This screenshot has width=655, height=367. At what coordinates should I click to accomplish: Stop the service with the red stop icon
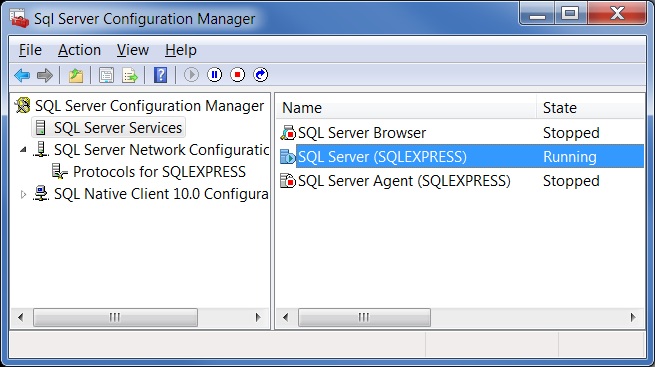tap(238, 75)
